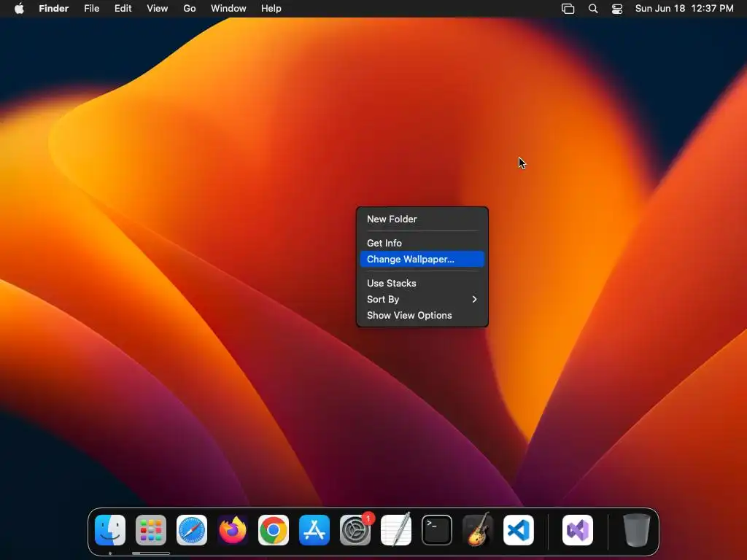Click the Stage Manager menu bar icon
Image resolution: width=747 pixels, height=560 pixels.
tap(568, 9)
